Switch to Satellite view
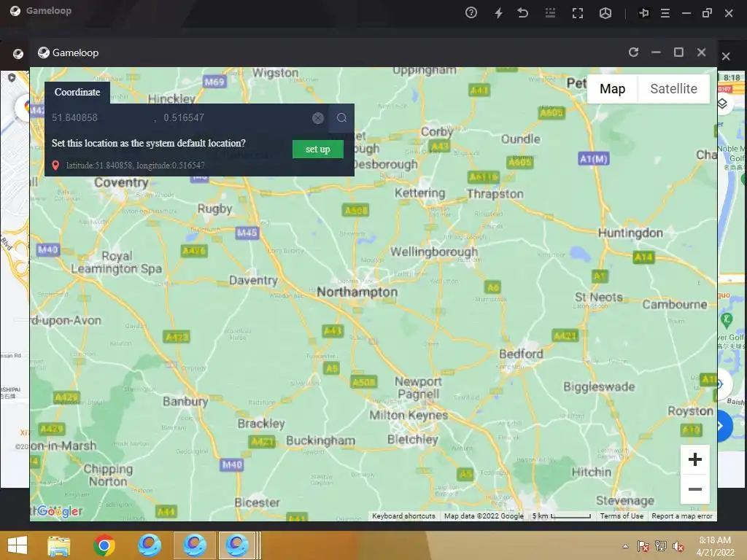Screen dimensions: 747x560 click(673, 88)
